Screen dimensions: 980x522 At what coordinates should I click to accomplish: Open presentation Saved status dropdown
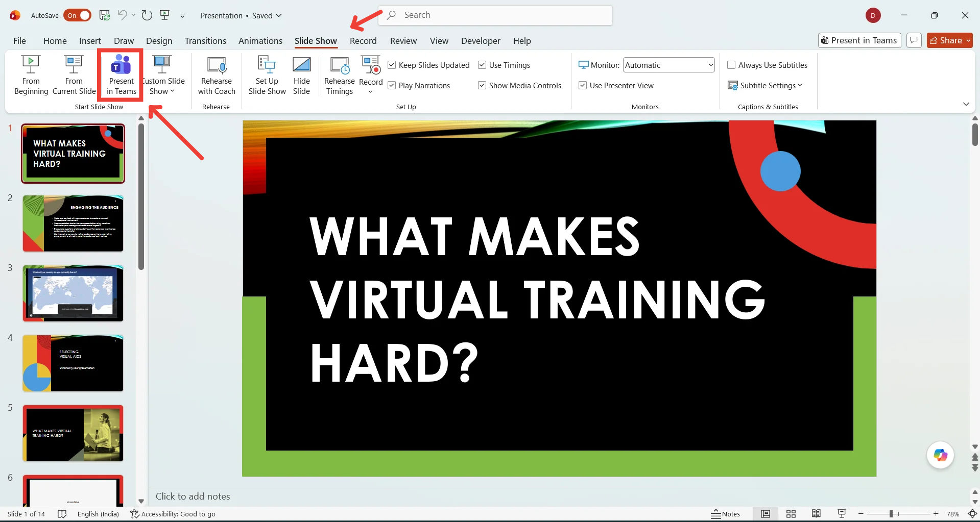267,15
